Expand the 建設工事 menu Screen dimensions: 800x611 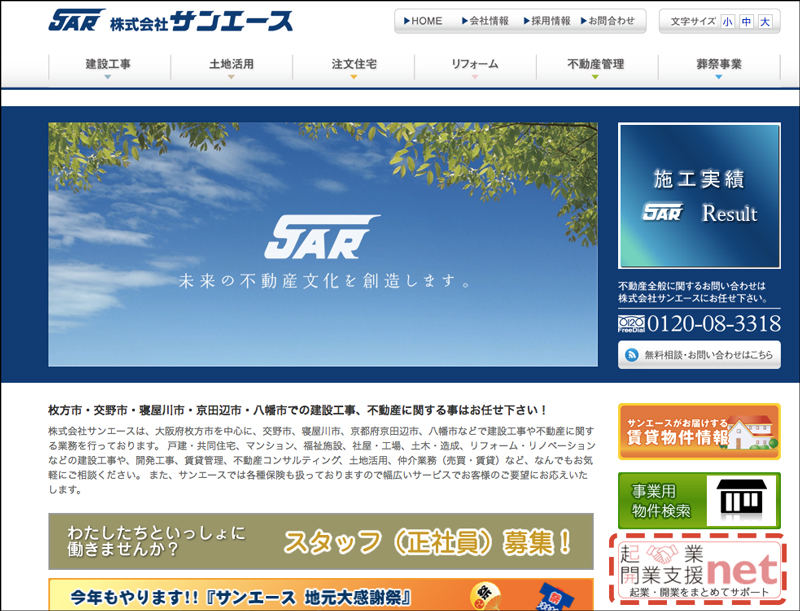pyautogui.click(x=108, y=65)
